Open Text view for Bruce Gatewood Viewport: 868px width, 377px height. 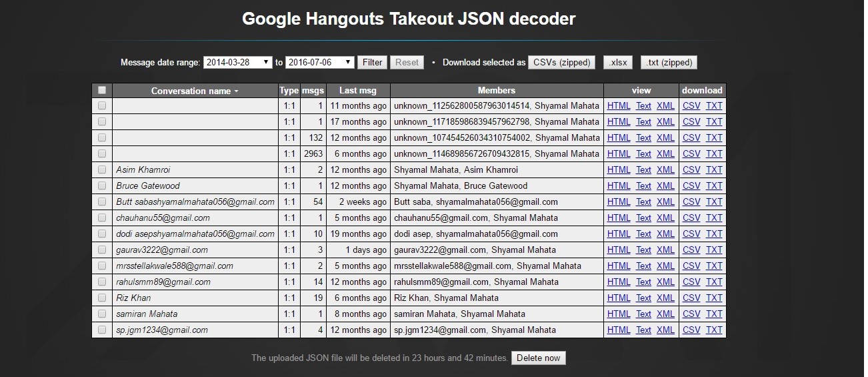[x=643, y=185]
